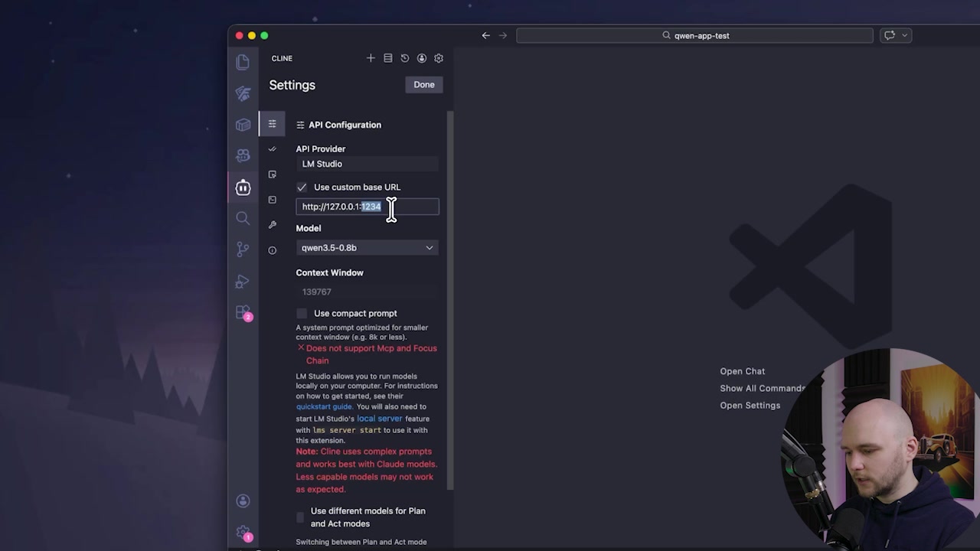
Task: Open the MCP servers icon in Cline toolbar
Action: click(x=387, y=57)
